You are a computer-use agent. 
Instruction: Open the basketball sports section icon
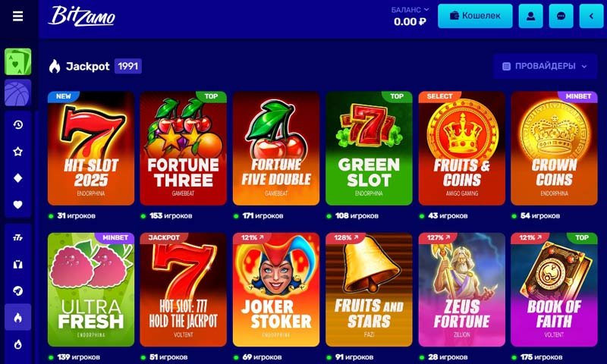click(17, 93)
